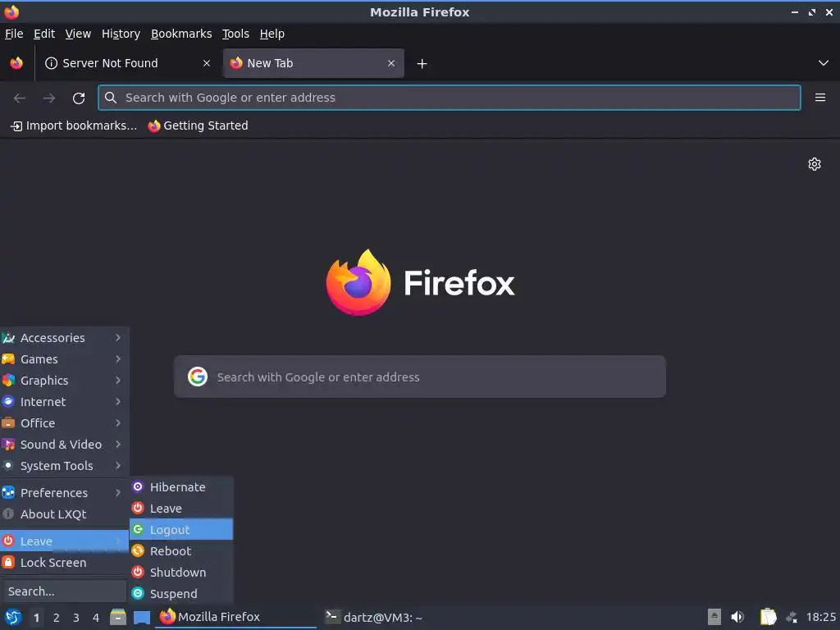This screenshot has height=630, width=840.
Task: Open removable media tray icon
Action: [x=714, y=617]
